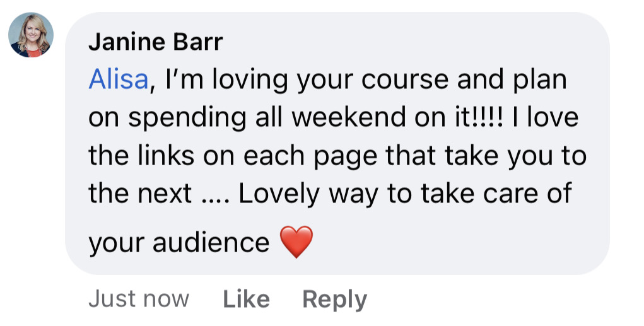
Task: Reply to Janine Barr's comment
Action: pyautogui.click(x=334, y=299)
